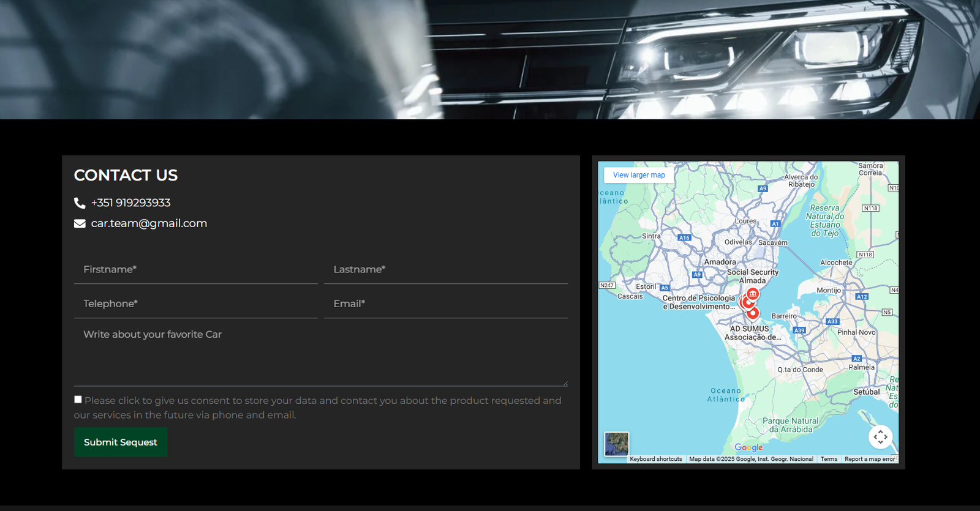This screenshot has width=980, height=511.
Task: Open the map camera controls button
Action: click(880, 437)
